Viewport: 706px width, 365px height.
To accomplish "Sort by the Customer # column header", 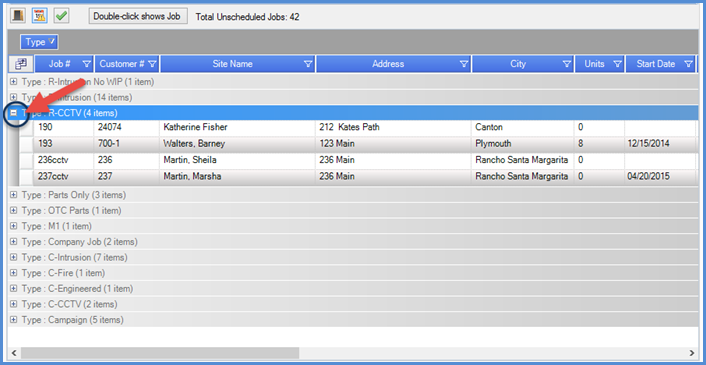I will (122, 64).
